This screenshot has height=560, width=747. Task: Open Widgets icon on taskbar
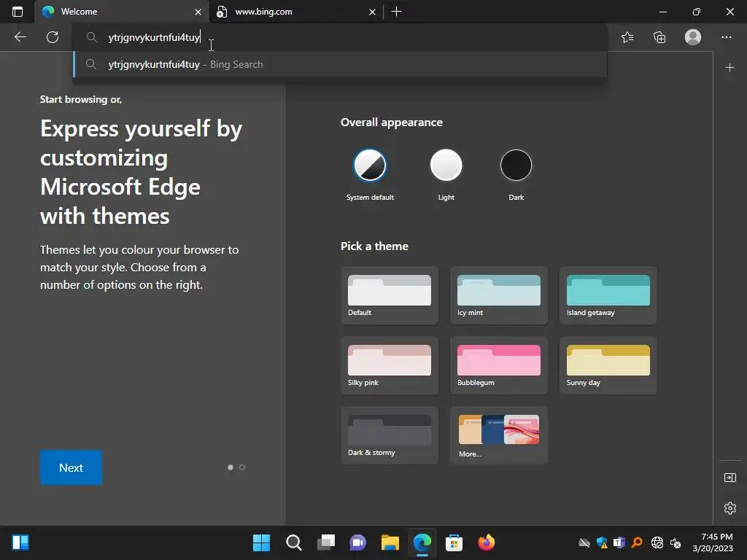20,542
